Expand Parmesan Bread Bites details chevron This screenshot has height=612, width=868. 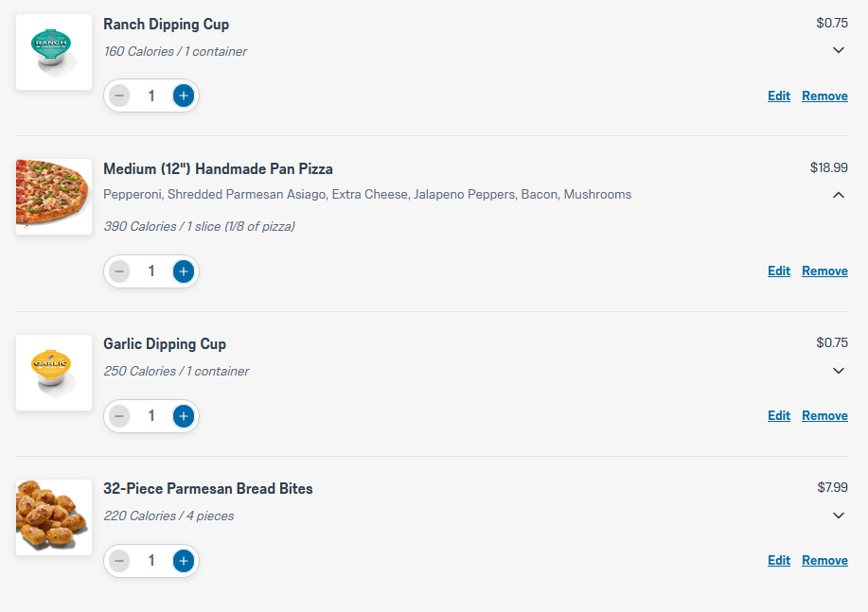coord(838,516)
